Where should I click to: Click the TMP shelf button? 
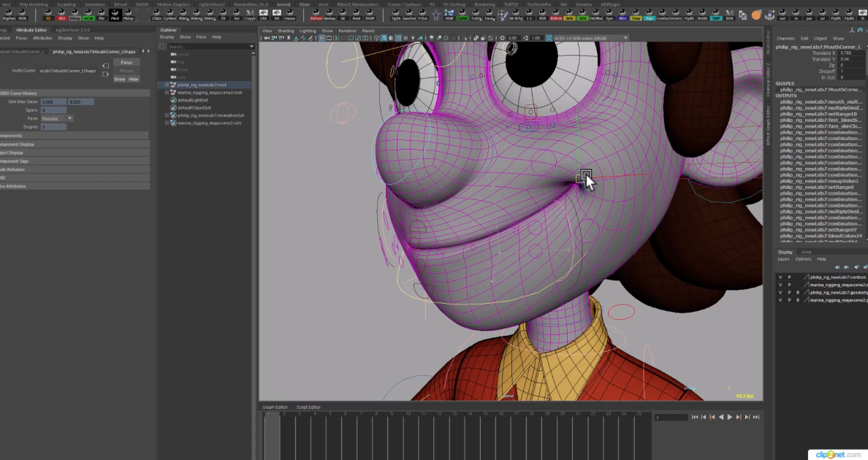tap(716, 15)
